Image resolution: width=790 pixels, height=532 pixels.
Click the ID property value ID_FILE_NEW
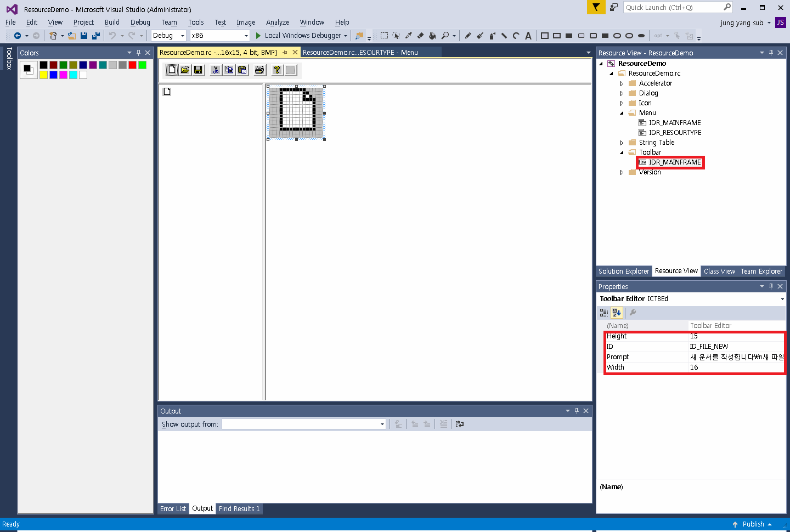737,347
